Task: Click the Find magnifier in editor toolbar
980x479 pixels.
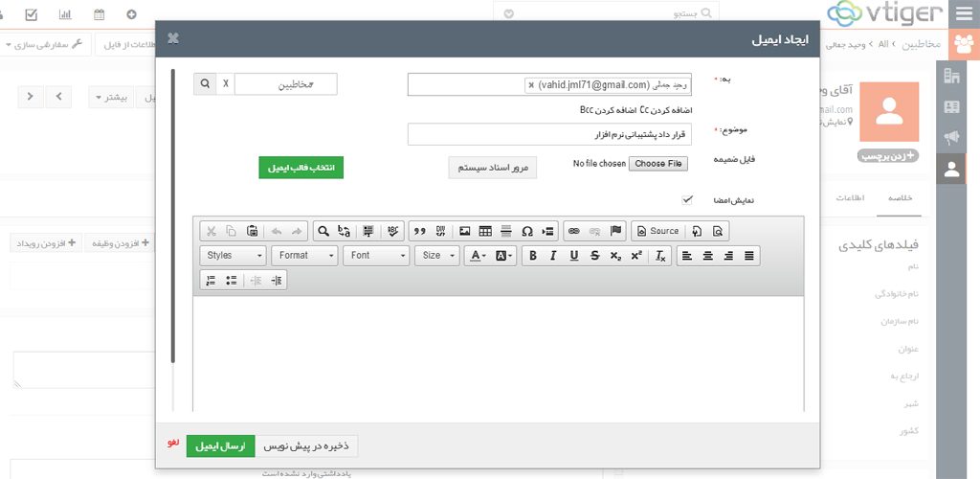Action: (323, 231)
